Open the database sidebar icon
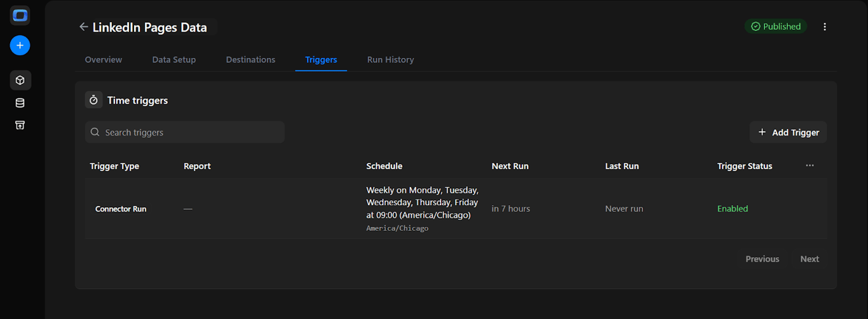 tap(20, 103)
